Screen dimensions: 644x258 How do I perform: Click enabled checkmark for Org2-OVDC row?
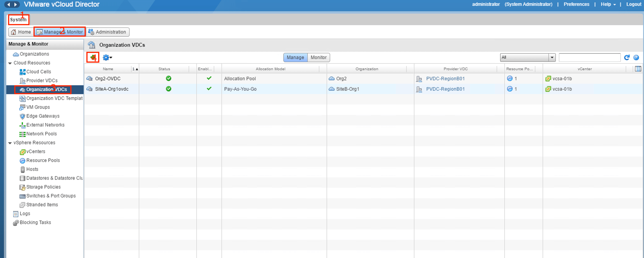pyautogui.click(x=209, y=78)
